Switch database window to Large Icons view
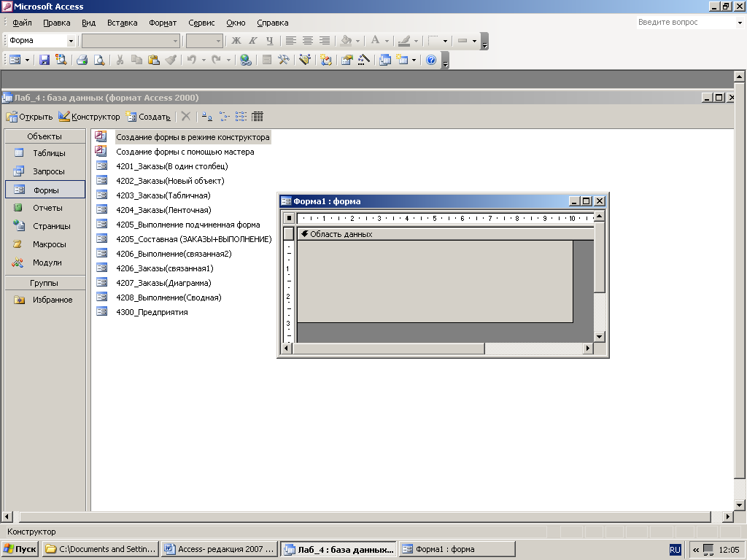 coord(206,117)
